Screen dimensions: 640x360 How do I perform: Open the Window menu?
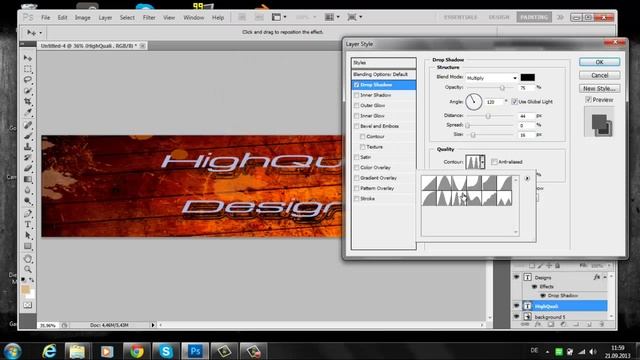point(193,18)
